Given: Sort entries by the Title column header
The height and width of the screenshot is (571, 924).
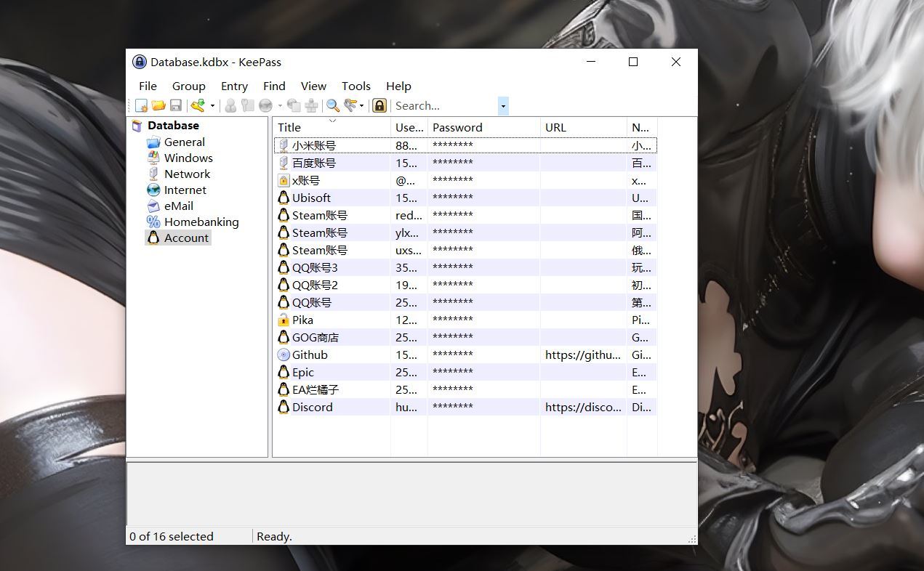Looking at the screenshot, I should coord(332,127).
